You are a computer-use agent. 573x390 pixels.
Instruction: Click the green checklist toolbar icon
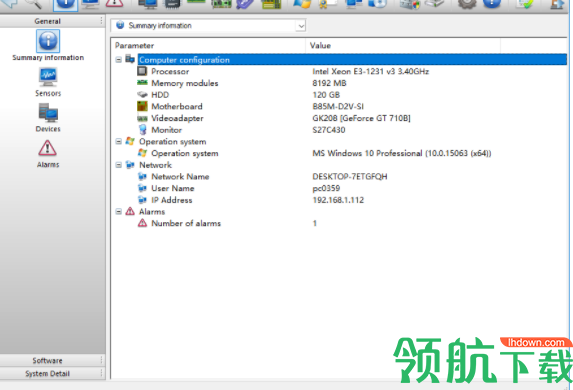coord(525,4)
